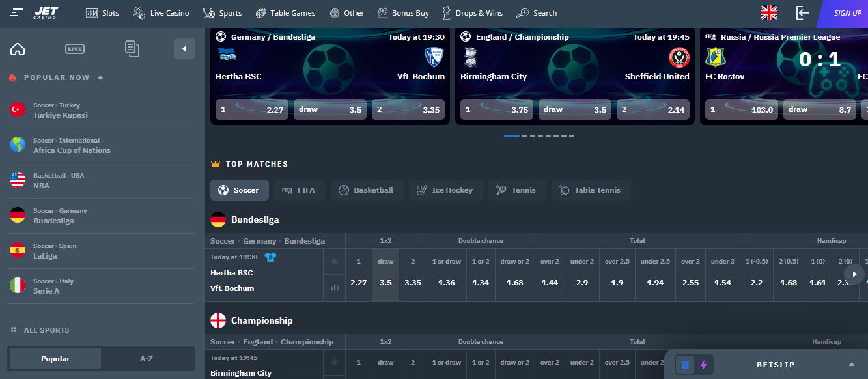The image size is (868, 379).
Task: Click Germany flag beside Bundesliga heading
Action: 218,220
